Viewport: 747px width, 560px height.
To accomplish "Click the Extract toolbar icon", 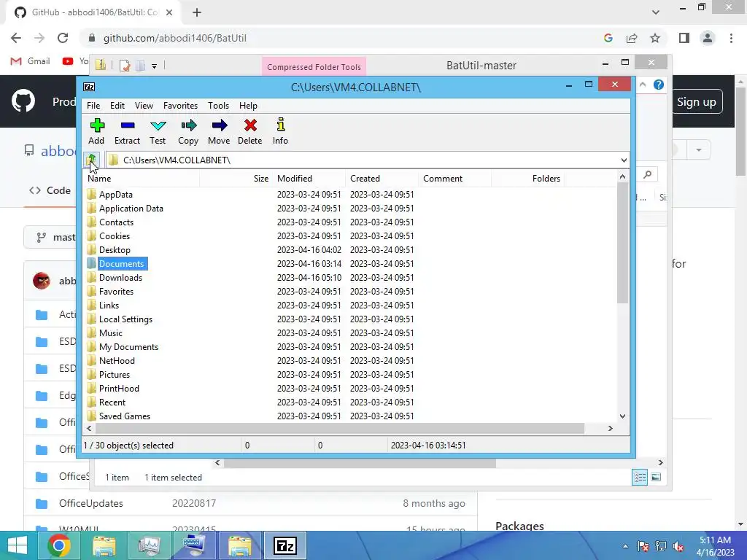I will click(127, 125).
